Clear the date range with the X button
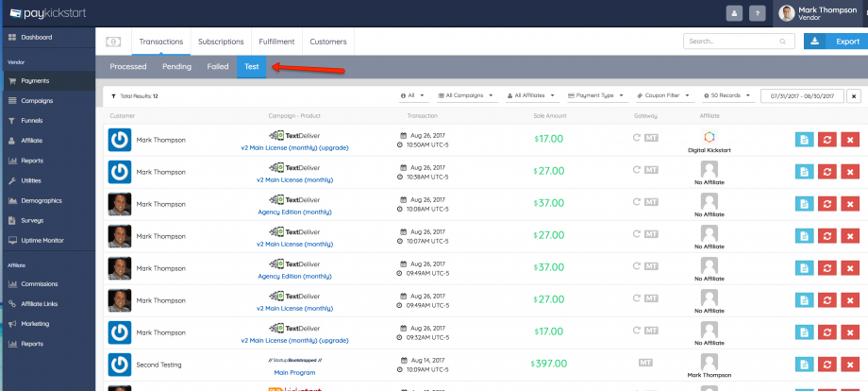Viewport: 868px width, 391px height. coord(854,95)
